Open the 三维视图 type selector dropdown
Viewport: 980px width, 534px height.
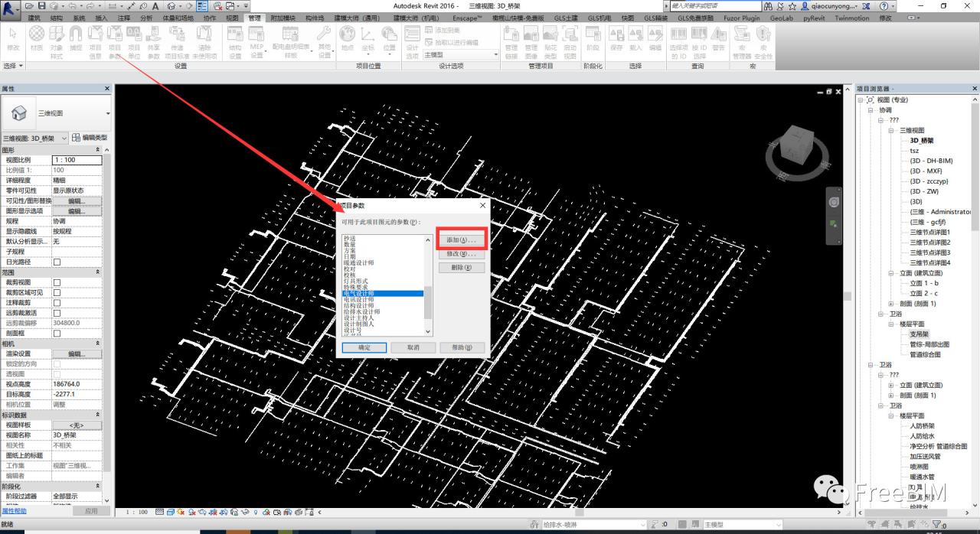click(x=107, y=114)
